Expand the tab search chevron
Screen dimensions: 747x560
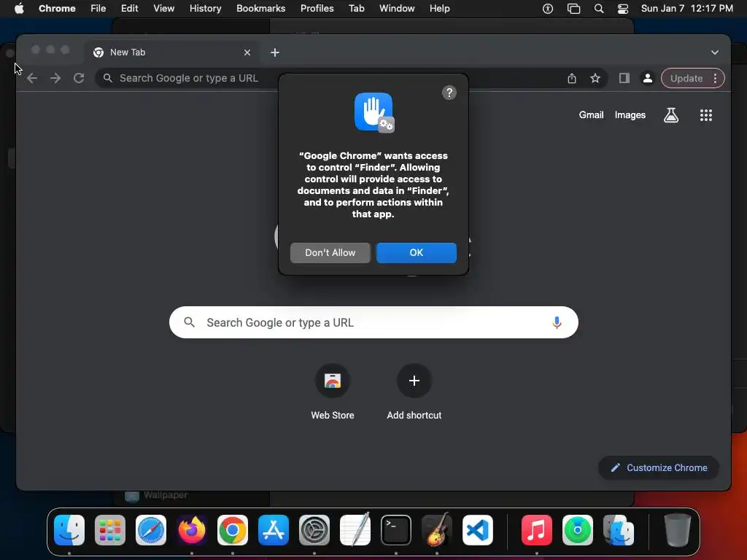[715, 52]
